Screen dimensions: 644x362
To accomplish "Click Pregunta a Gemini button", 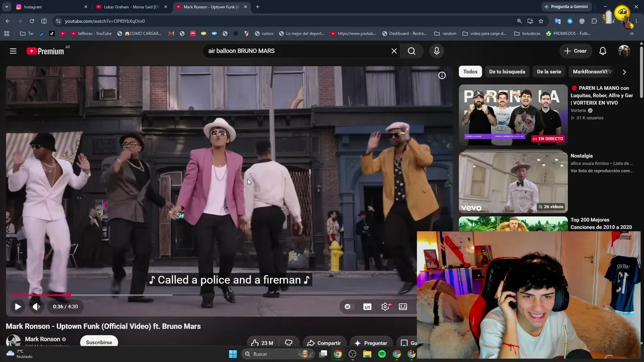I will 566,7.
